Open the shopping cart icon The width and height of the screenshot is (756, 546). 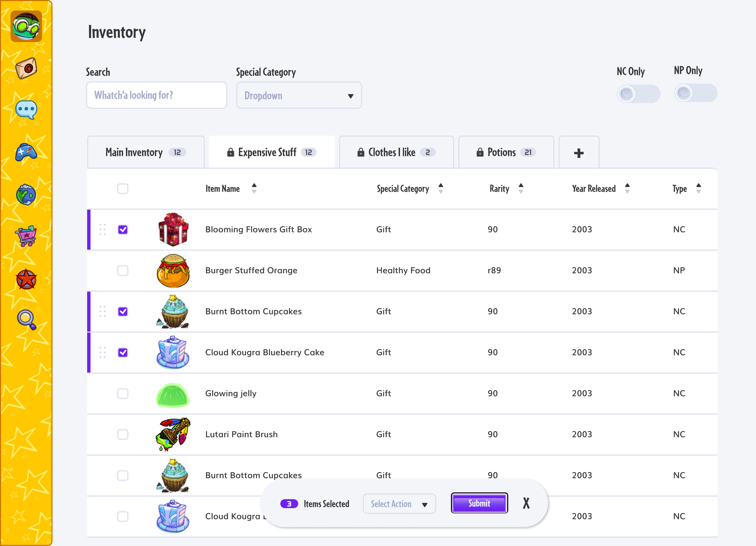click(26, 236)
